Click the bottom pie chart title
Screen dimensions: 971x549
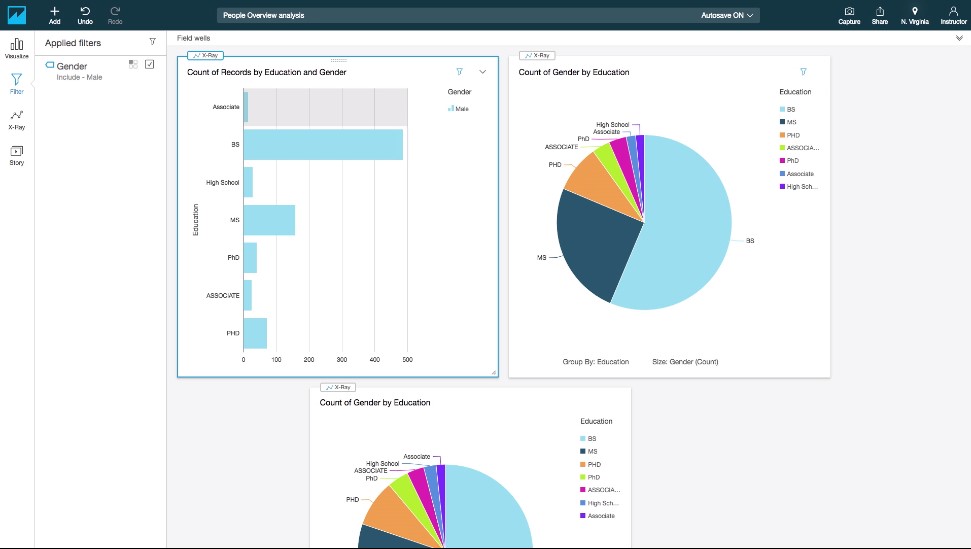coord(375,402)
